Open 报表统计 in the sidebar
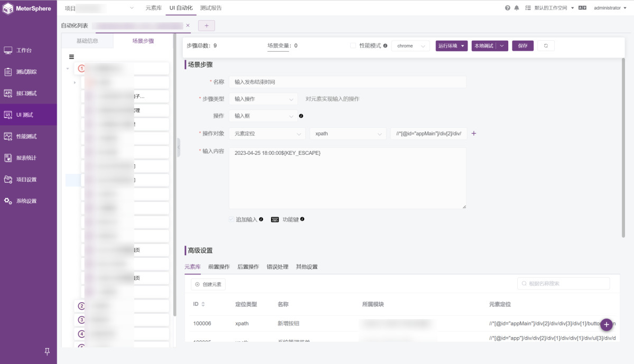Viewport: 634px width, 364px height. 29,158
